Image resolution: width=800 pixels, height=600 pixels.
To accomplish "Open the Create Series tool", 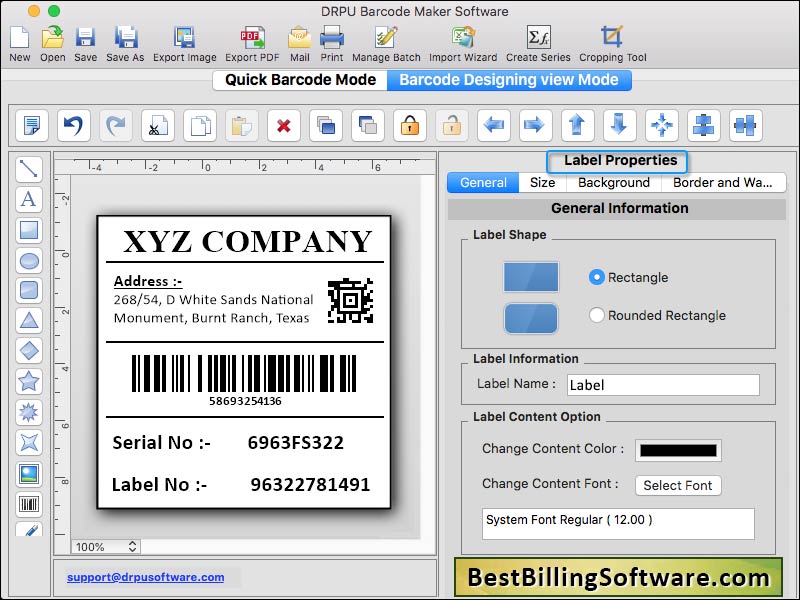I will click(539, 40).
